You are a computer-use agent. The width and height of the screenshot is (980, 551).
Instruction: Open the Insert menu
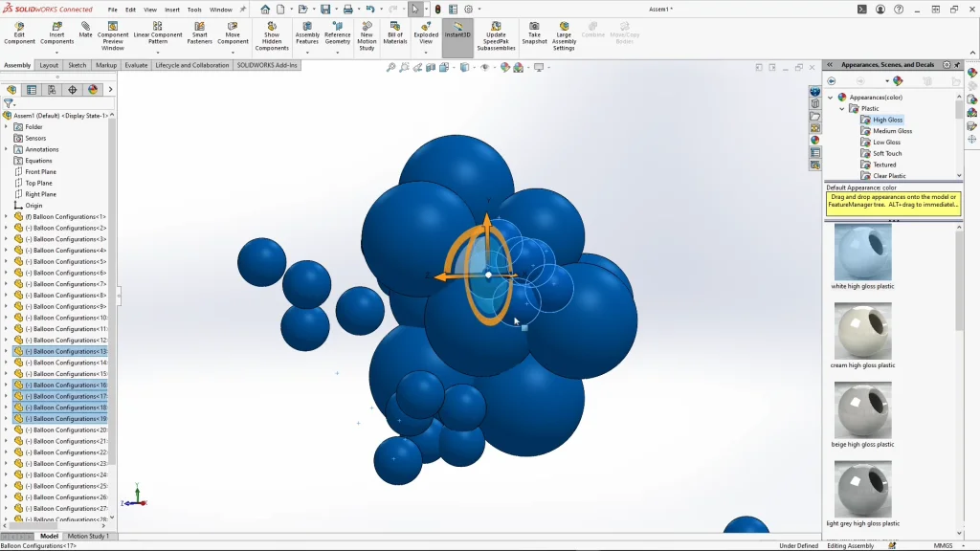click(172, 10)
